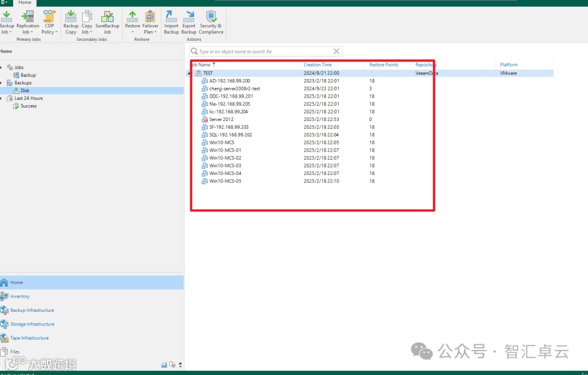Open the Replication Job dropdown arrow
This screenshot has height=375, width=588.
tap(32, 32)
